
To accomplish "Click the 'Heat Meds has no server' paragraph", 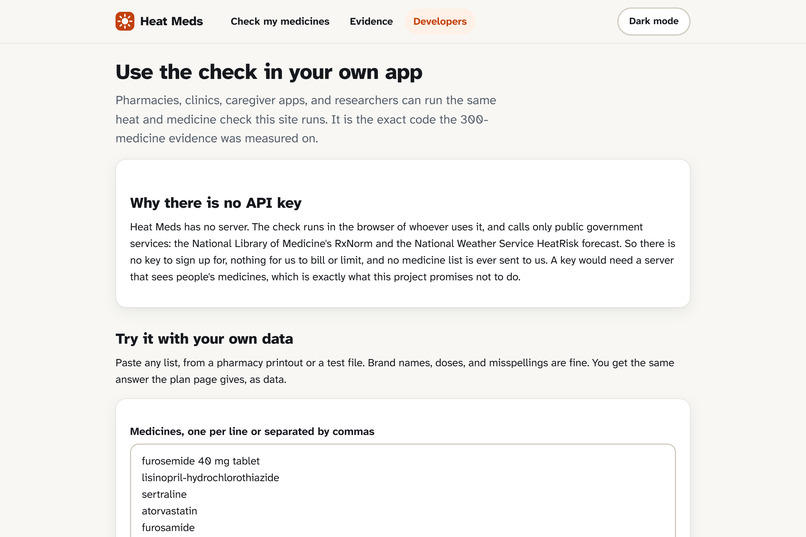I will coord(402,252).
